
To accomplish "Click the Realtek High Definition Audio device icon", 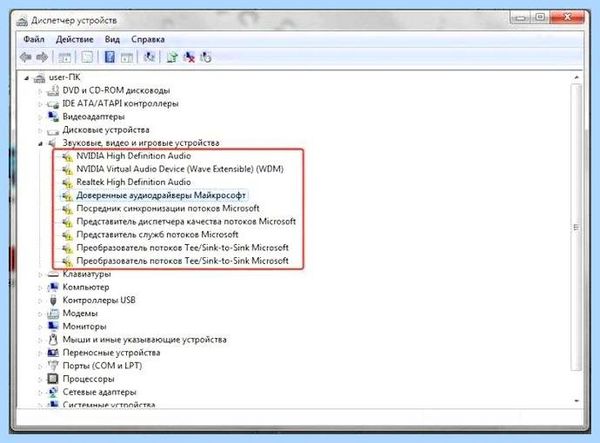I will pos(67,182).
